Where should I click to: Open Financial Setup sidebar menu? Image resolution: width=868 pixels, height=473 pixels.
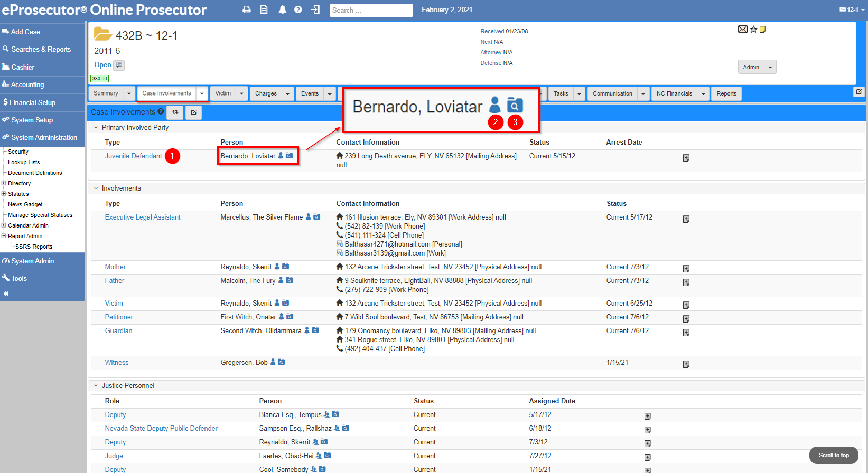point(42,102)
